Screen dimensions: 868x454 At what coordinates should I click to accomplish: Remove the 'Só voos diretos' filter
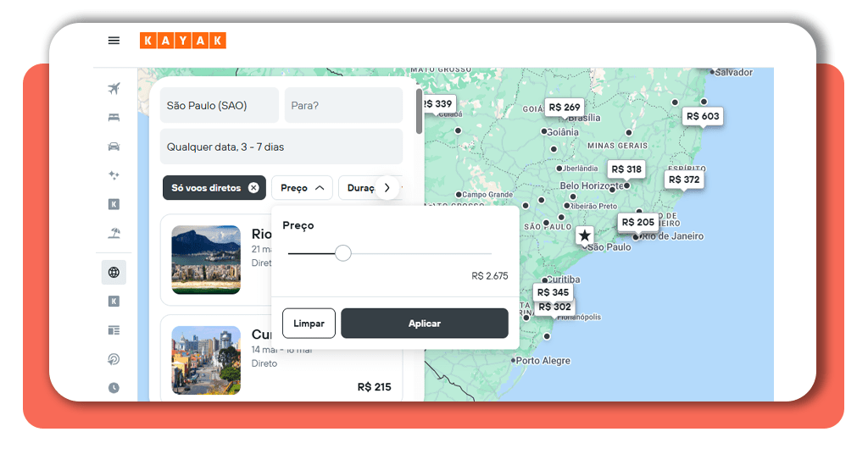[253, 188]
